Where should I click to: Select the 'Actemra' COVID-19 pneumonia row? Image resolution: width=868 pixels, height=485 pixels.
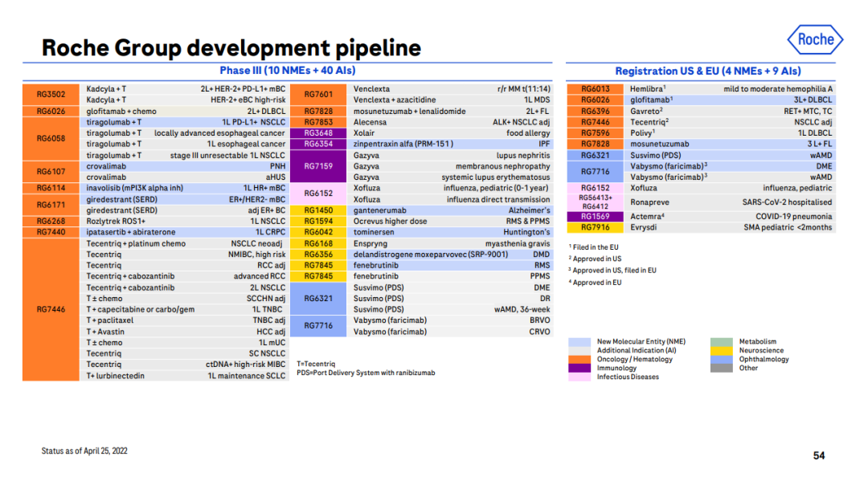click(x=731, y=217)
